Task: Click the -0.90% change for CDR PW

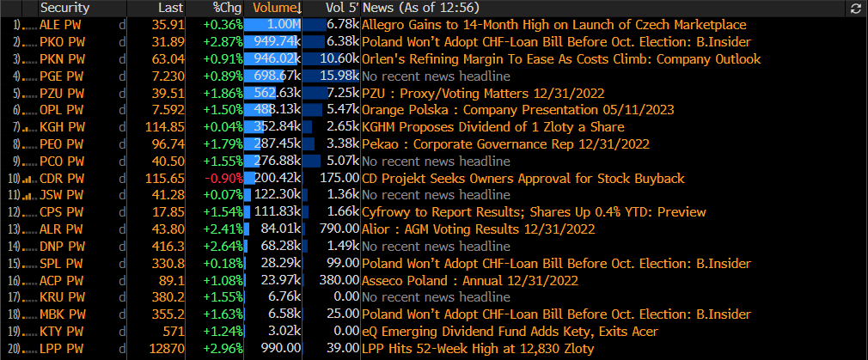Action: coord(225,179)
